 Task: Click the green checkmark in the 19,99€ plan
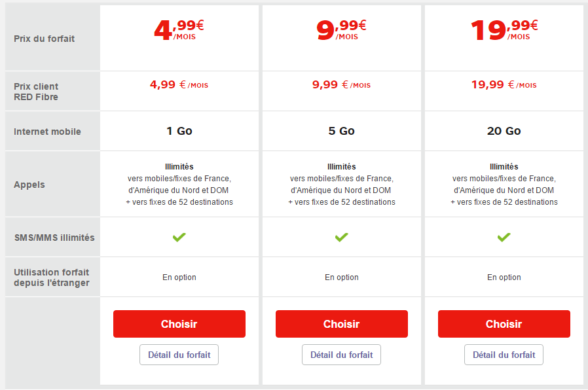504,237
